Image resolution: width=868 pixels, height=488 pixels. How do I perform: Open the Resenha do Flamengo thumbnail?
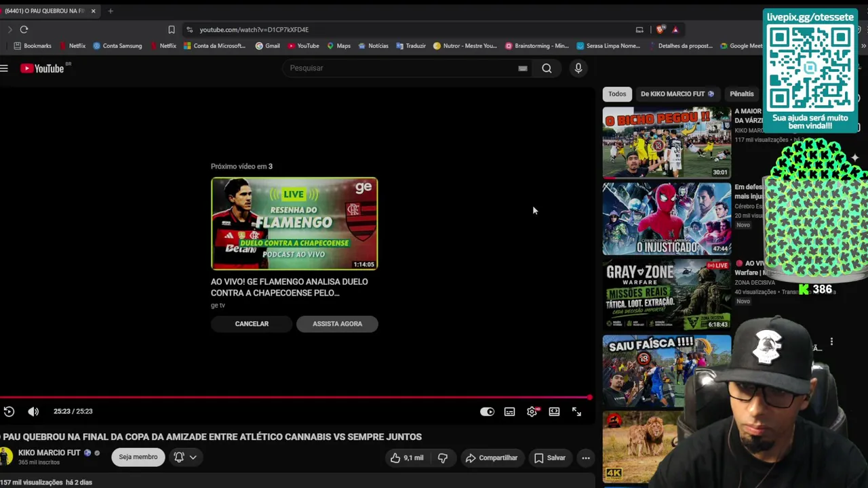[294, 224]
